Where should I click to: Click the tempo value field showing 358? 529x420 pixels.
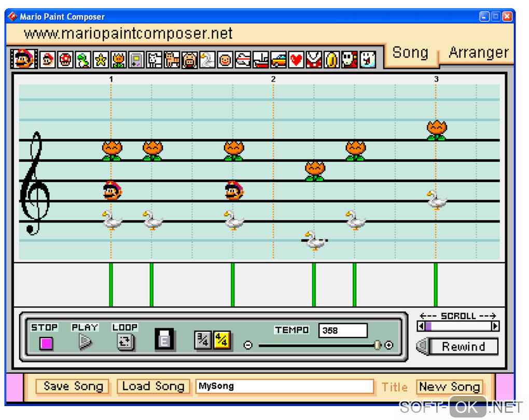[x=343, y=331]
